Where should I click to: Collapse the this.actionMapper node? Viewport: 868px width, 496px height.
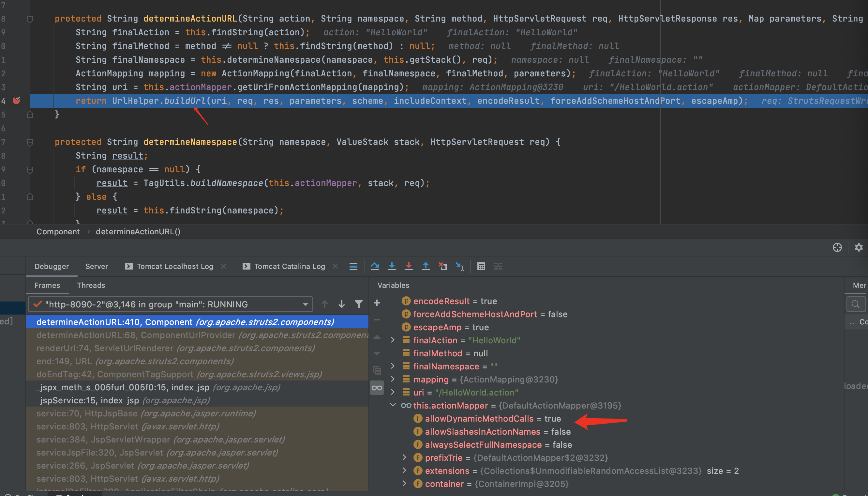coord(393,405)
